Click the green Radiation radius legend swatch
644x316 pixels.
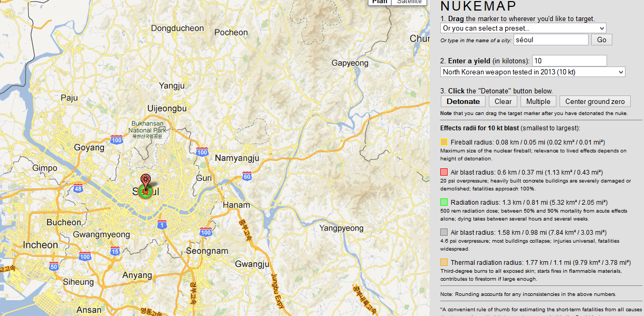[x=444, y=202]
